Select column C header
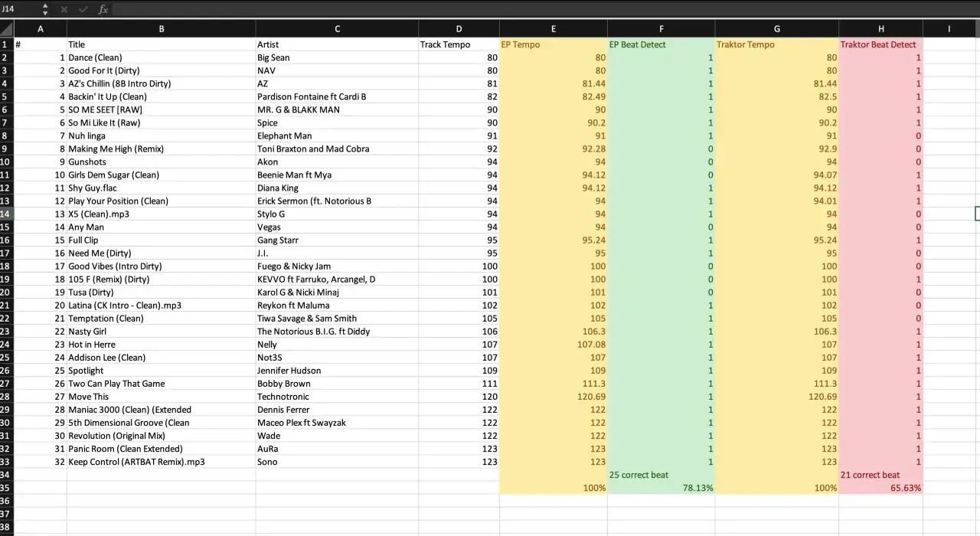Image resolution: width=980 pixels, height=536 pixels. tap(337, 29)
